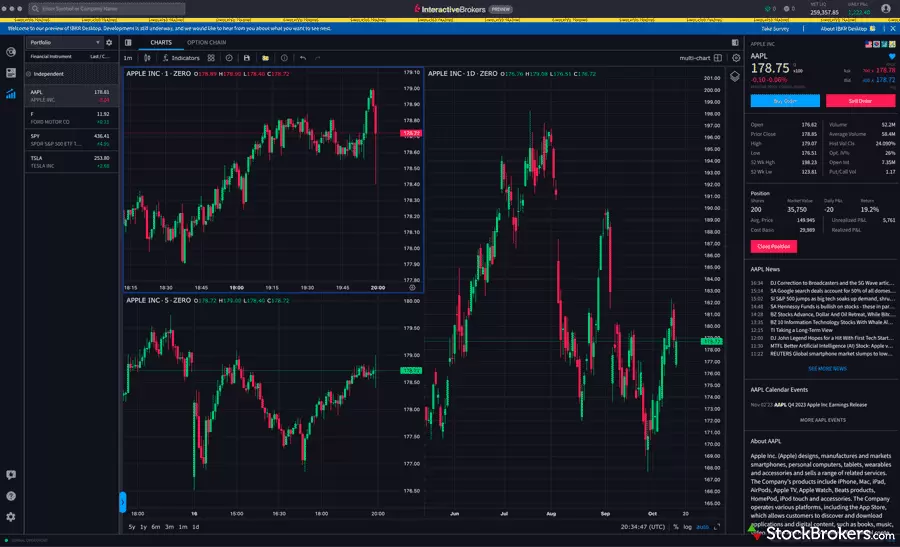Open chart settings gear beside multi-chart
Image resolution: width=900 pixels, height=547 pixels.
pos(734,58)
